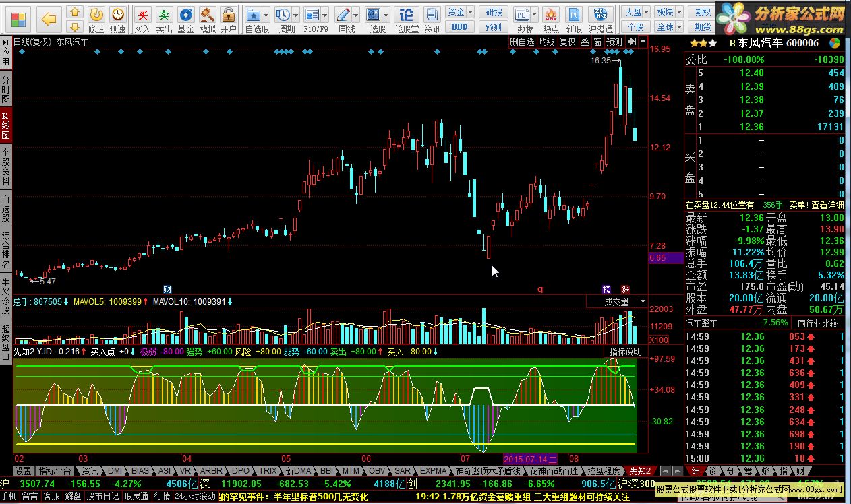Click the 开户 open account icon
The height and width of the screenshot is (504, 851).
[229, 19]
